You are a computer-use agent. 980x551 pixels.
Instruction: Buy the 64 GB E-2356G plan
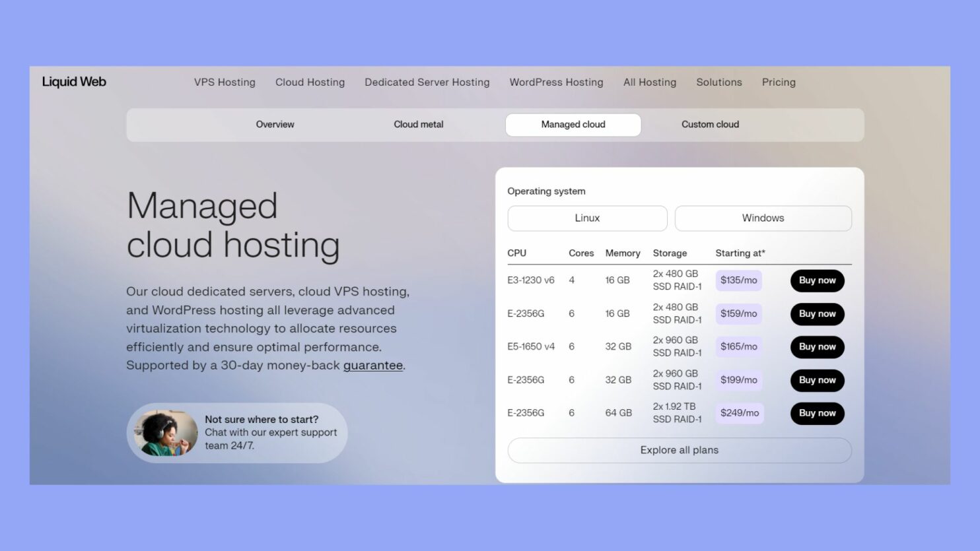[x=817, y=413]
